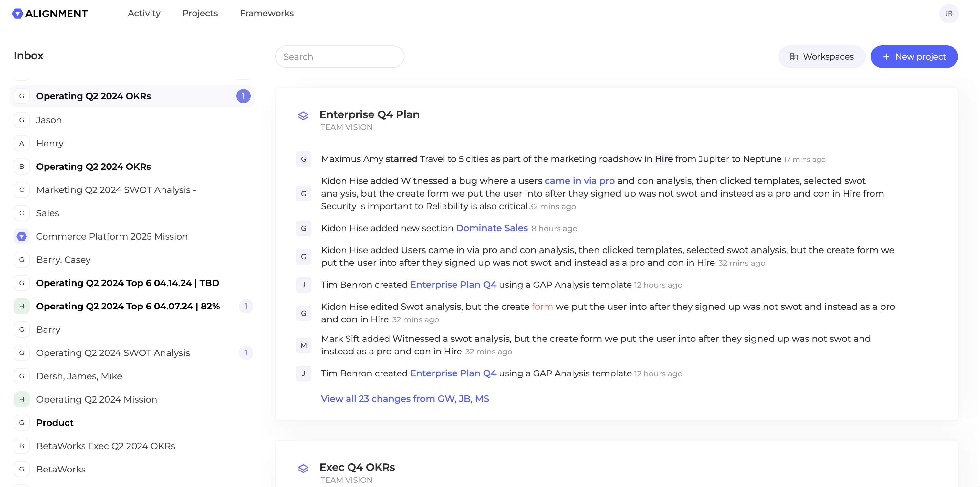
Task: Click the stacked layers icon beside Enterprise Q4 Plan
Action: (x=303, y=115)
